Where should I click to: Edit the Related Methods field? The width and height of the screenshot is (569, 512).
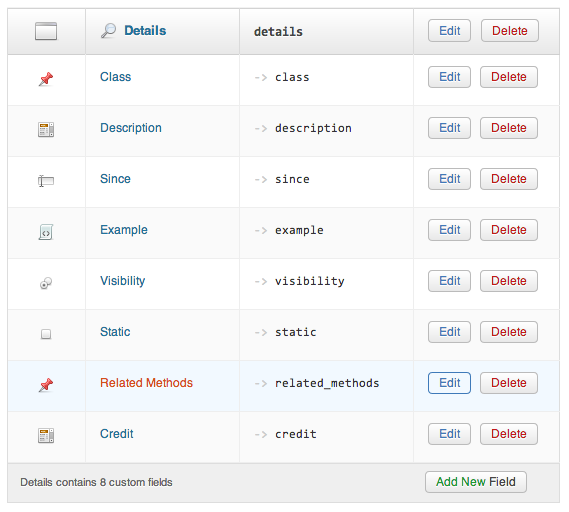click(449, 383)
